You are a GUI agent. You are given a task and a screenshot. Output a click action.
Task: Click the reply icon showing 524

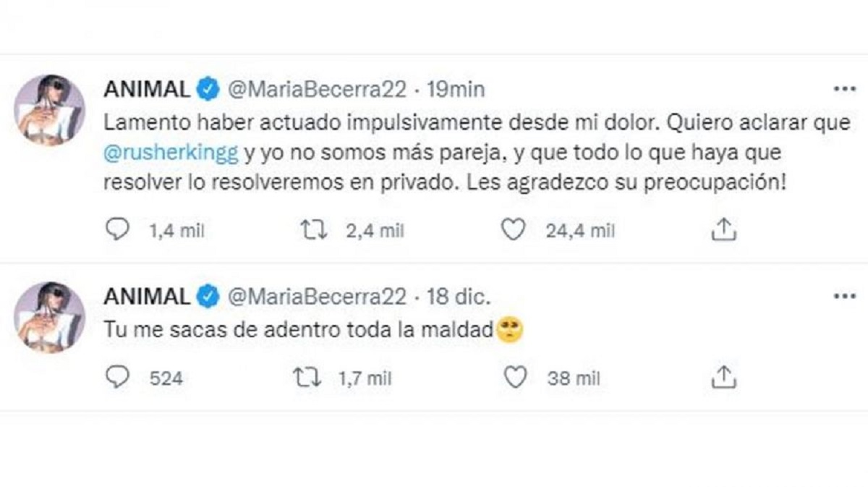point(118,376)
